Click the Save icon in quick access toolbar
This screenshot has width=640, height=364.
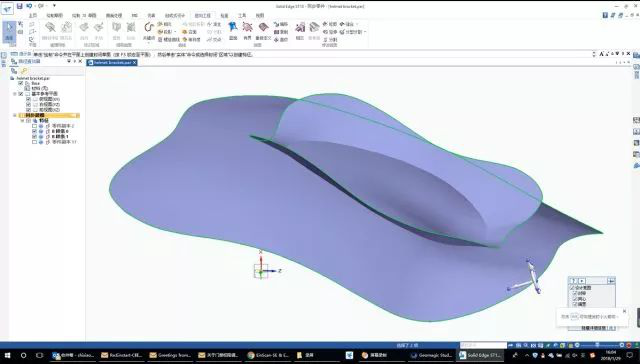tap(19, 6)
